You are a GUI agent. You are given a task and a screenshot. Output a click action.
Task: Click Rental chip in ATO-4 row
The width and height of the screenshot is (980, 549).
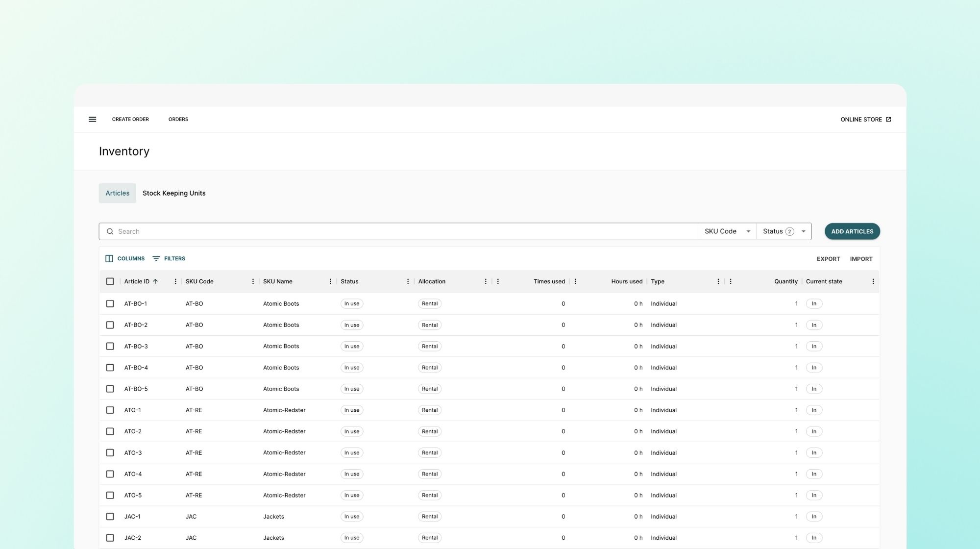430,474
